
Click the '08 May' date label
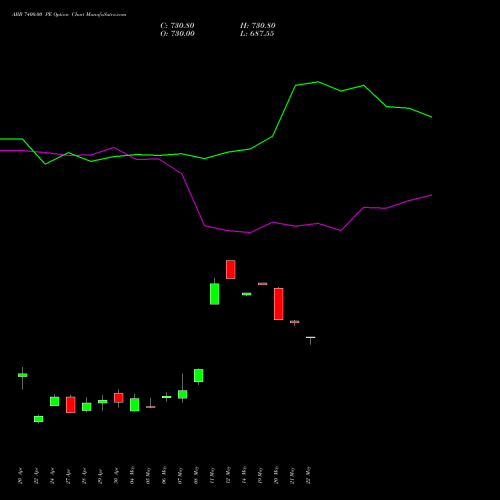(x=196, y=475)
